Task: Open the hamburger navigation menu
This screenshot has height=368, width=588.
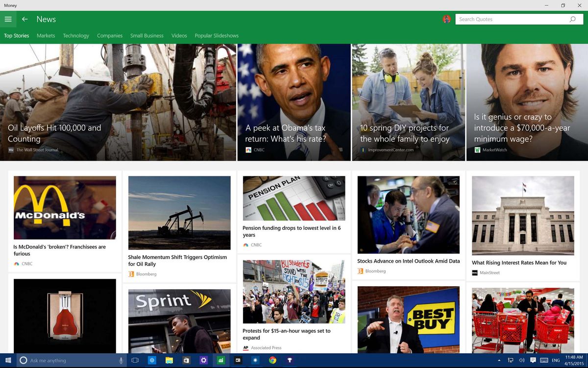Action: [x=8, y=19]
